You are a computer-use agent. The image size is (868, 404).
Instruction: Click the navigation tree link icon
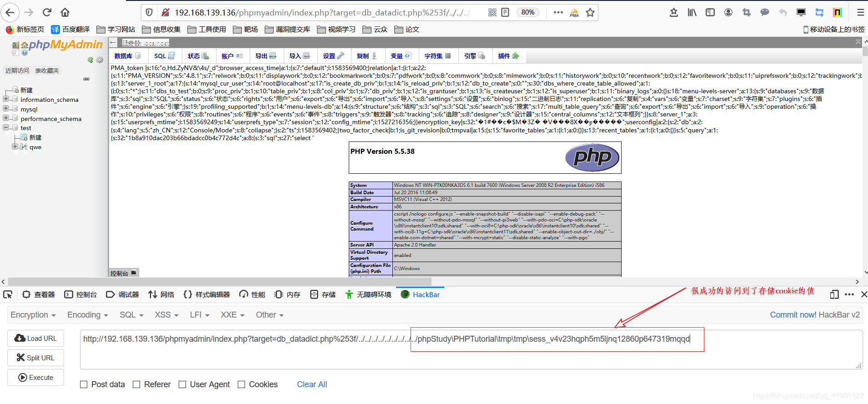86,79
